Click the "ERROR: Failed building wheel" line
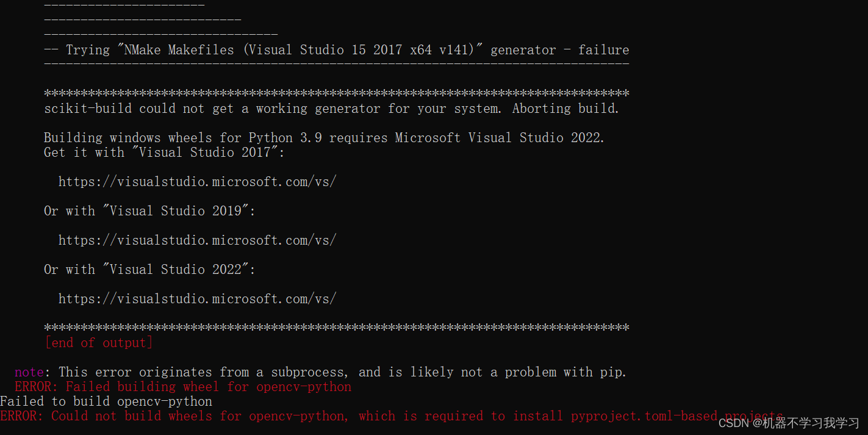The width and height of the screenshot is (868, 435). pos(183,387)
